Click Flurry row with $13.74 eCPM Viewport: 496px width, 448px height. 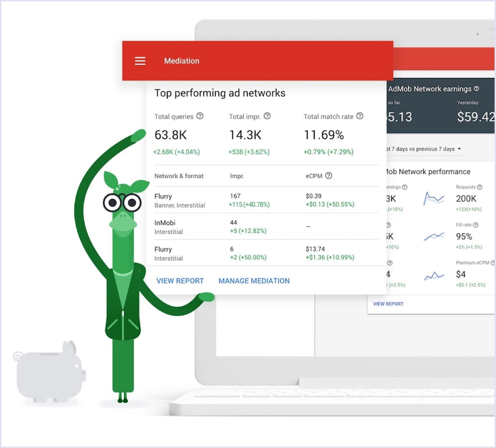266,253
